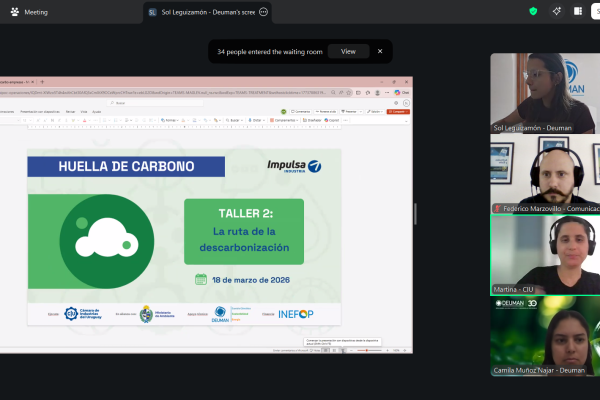Open browser profile icon

tap(377, 93)
